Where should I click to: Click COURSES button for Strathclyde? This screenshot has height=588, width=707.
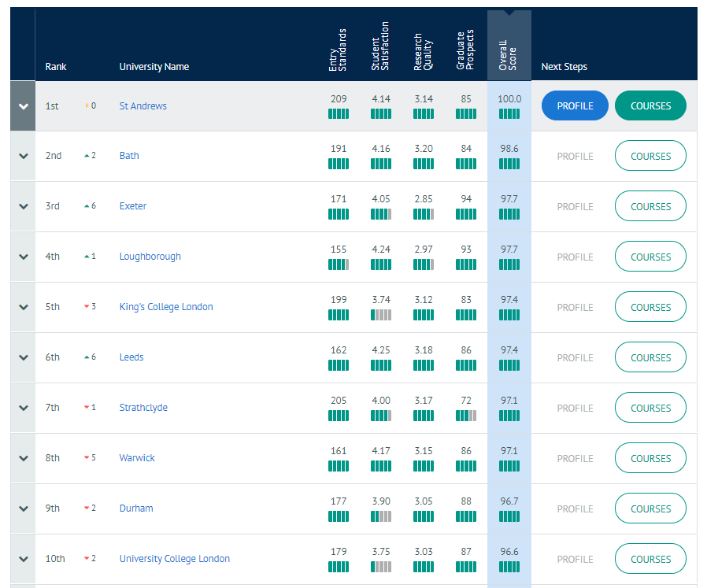tap(650, 408)
